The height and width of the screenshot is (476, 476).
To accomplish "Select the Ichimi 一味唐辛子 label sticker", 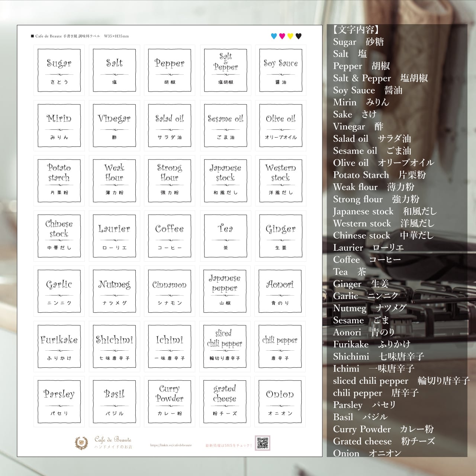I will pyautogui.click(x=170, y=347).
